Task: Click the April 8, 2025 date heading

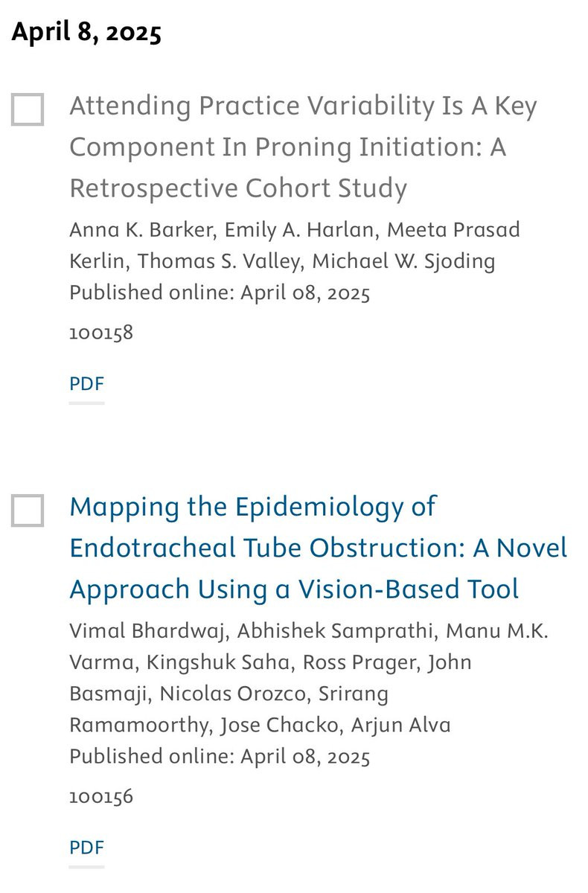Action: tap(86, 33)
